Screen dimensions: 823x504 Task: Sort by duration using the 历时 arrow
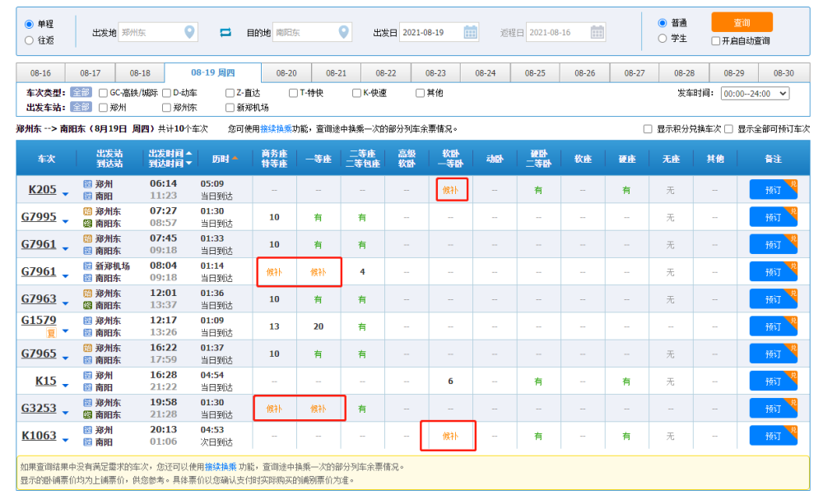coord(235,159)
